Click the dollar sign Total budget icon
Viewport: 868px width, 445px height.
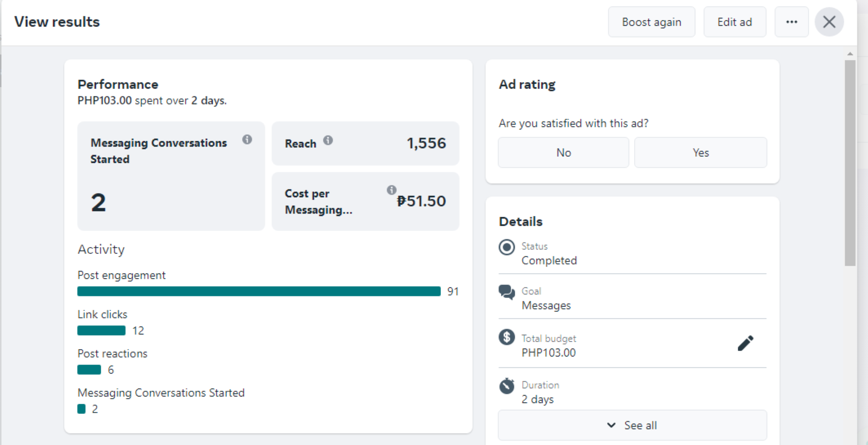(506, 337)
